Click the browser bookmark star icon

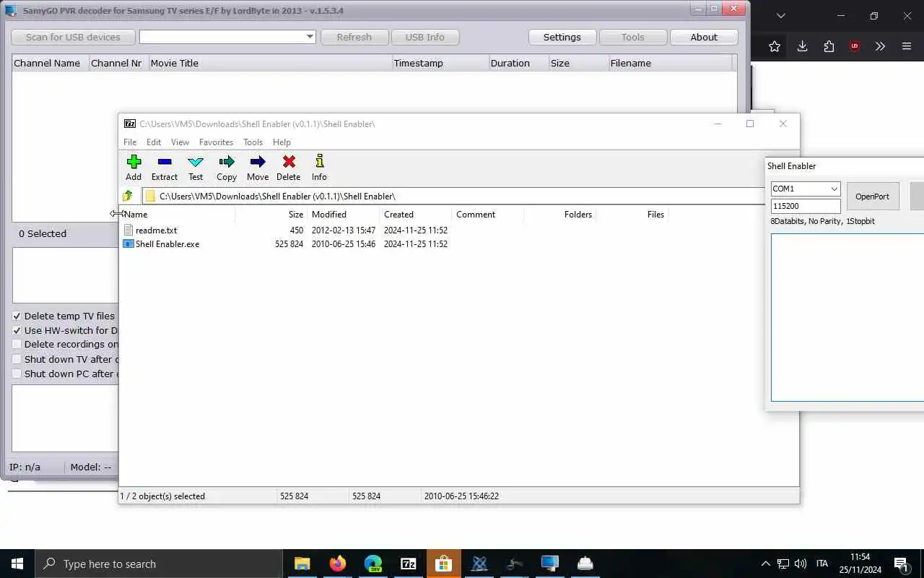[775, 46]
